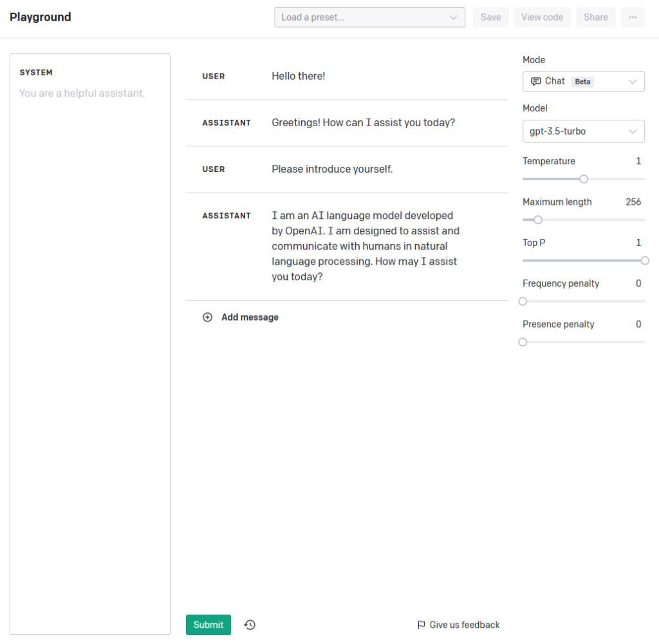Open the Load a preset dropdown
The width and height of the screenshot is (659, 644).
click(x=369, y=17)
